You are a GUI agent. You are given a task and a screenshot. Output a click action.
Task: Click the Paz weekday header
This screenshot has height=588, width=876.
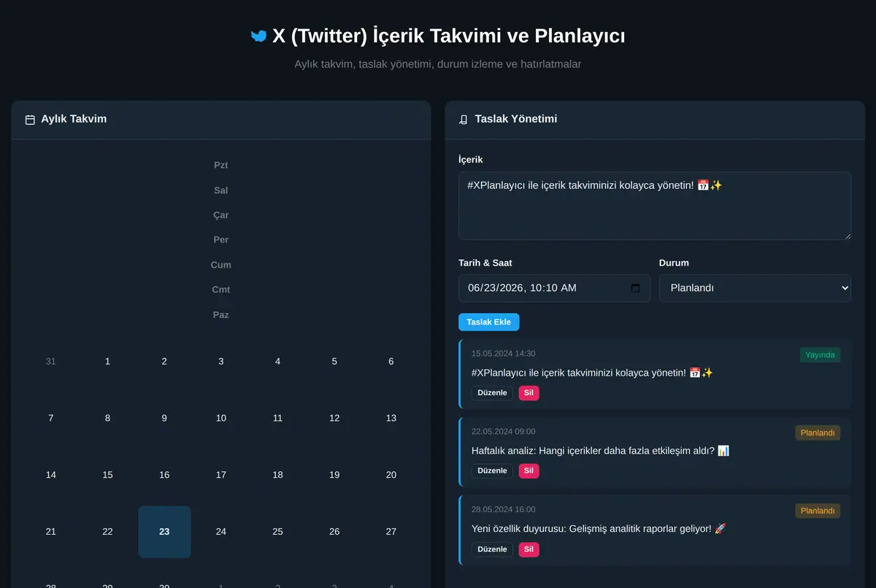tap(221, 315)
